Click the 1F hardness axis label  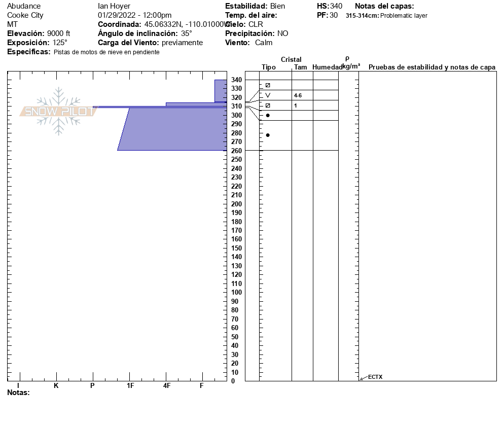(130, 386)
